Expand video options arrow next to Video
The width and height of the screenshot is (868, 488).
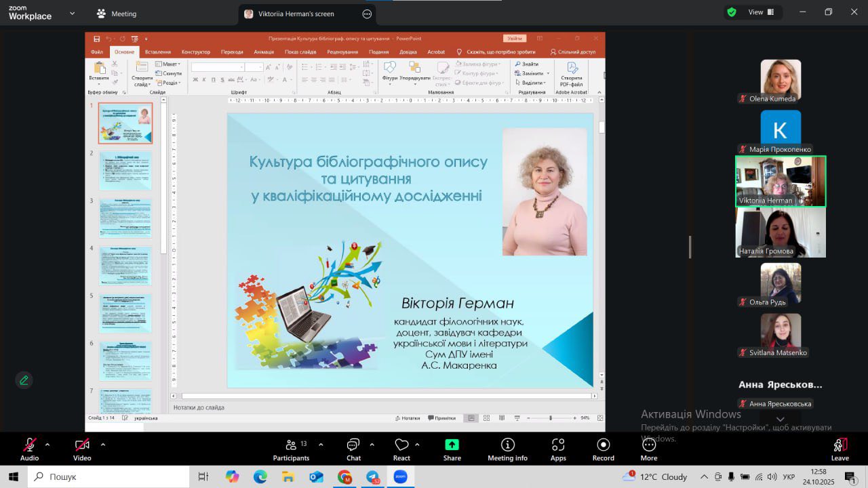coord(103,445)
